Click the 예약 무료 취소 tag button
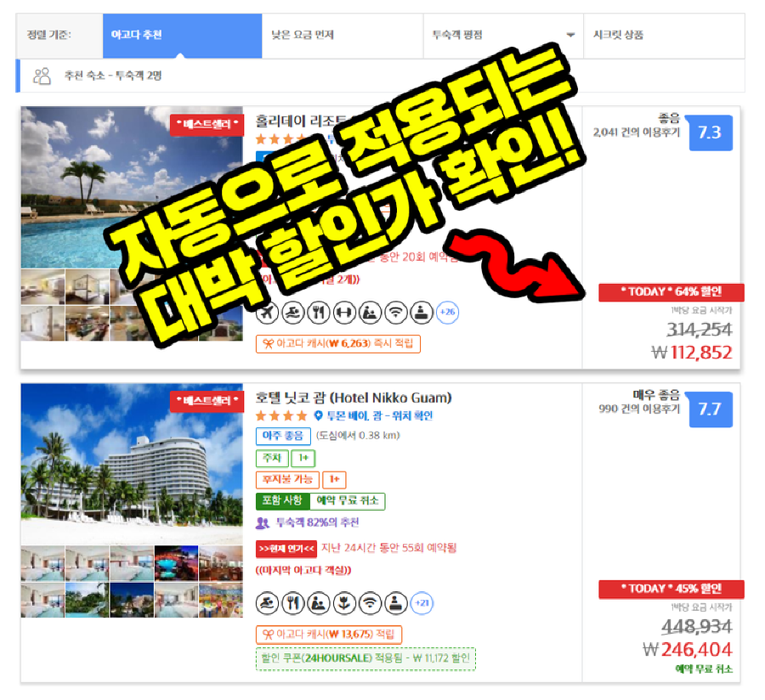Image resolution: width=765 pixels, height=700 pixels. coord(348,500)
